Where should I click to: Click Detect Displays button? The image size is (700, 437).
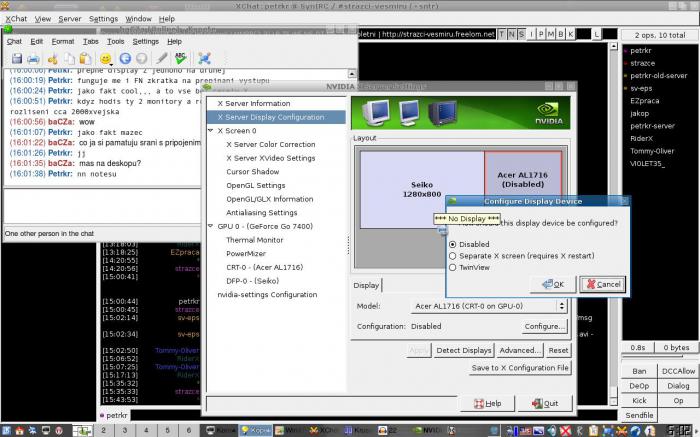point(464,350)
